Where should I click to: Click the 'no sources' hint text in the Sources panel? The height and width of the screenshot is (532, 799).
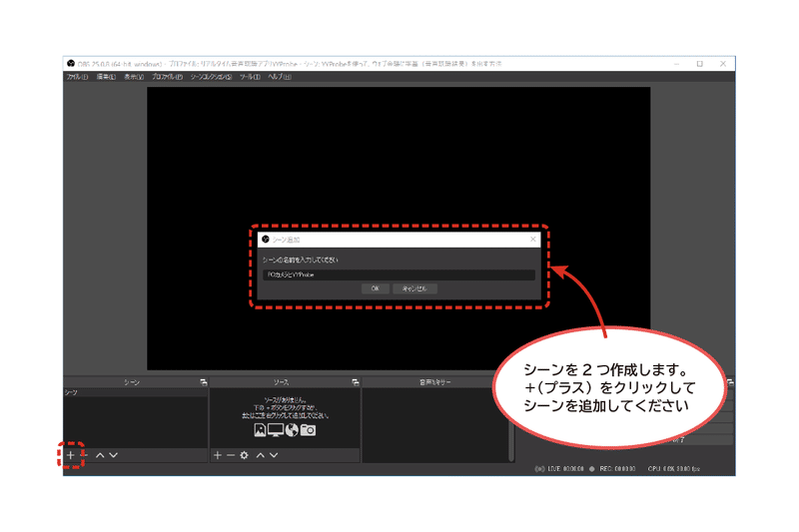(x=286, y=408)
